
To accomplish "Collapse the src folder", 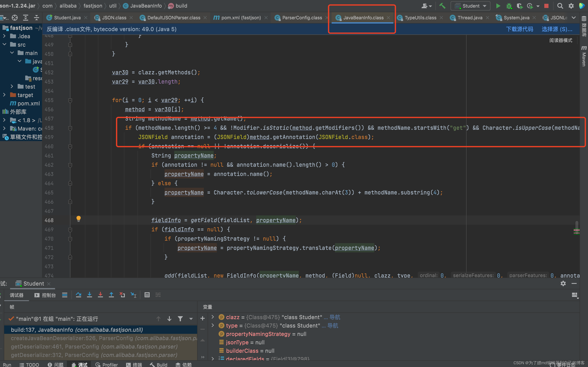I will tap(4, 45).
